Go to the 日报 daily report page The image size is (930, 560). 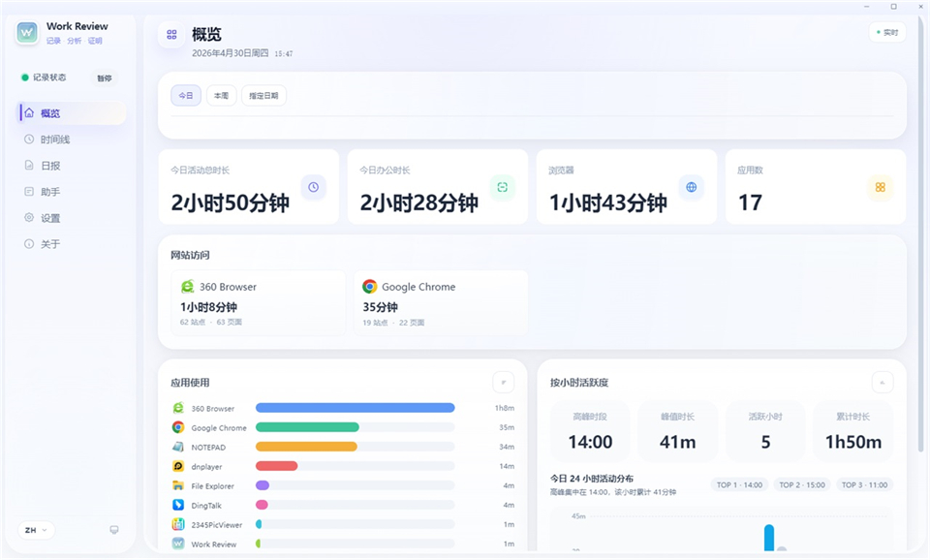pyautogui.click(x=72, y=166)
